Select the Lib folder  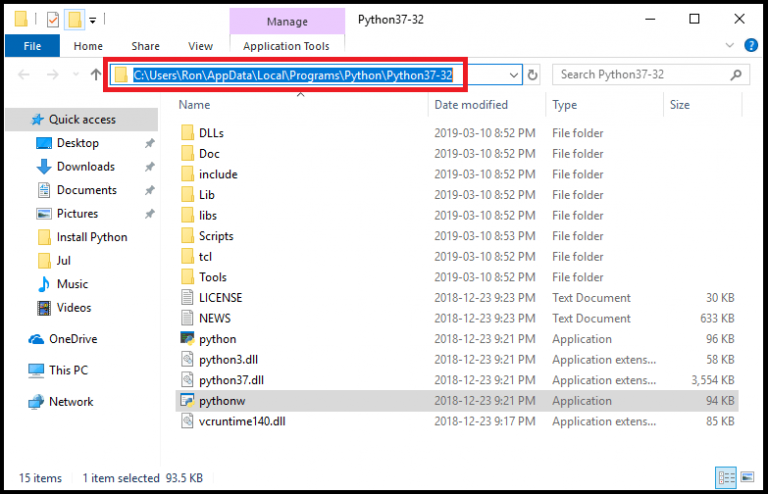coord(207,195)
